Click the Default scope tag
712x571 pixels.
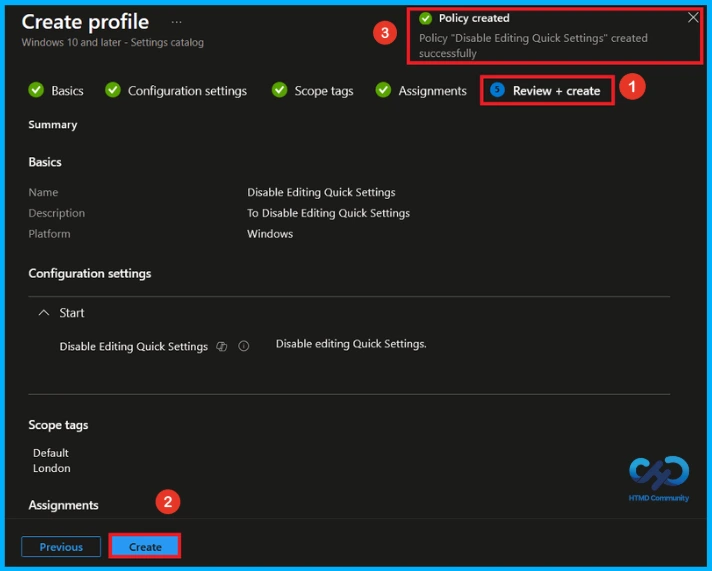(51, 453)
